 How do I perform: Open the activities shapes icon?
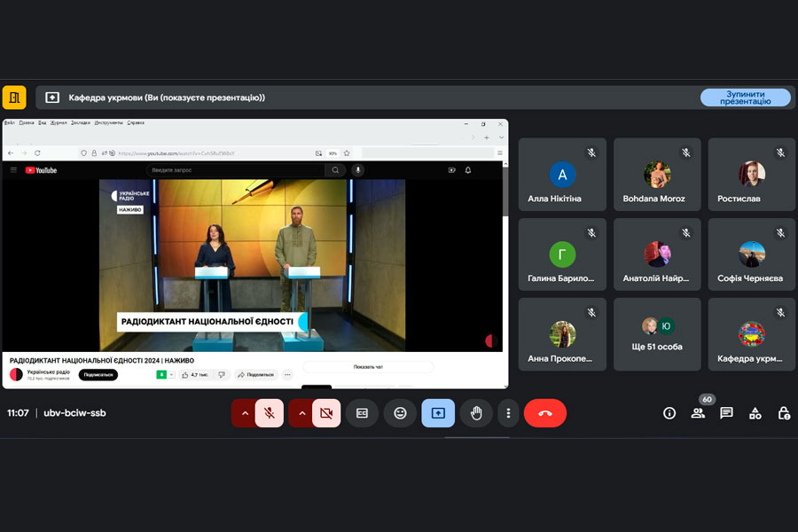[755, 413]
